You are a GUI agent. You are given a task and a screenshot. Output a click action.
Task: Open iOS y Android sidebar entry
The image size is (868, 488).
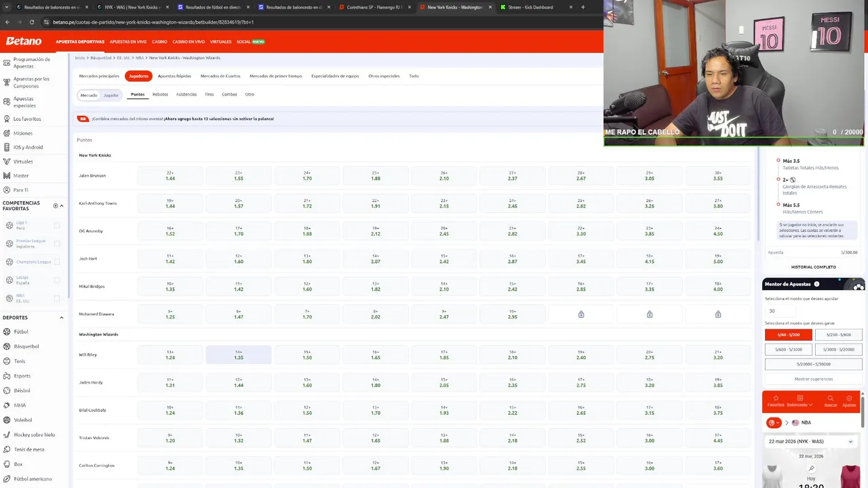[x=28, y=147]
